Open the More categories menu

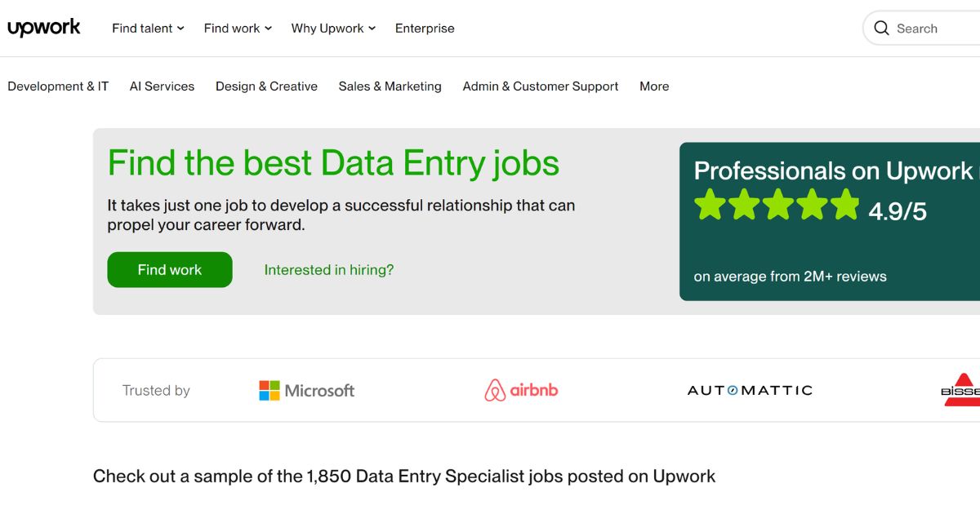(x=654, y=86)
